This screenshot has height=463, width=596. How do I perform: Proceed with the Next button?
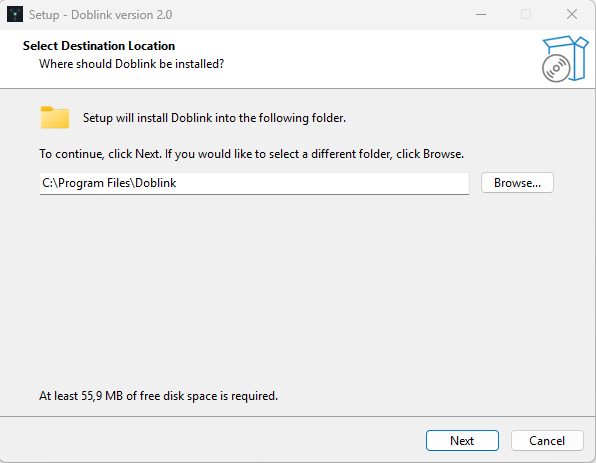pyautogui.click(x=462, y=441)
